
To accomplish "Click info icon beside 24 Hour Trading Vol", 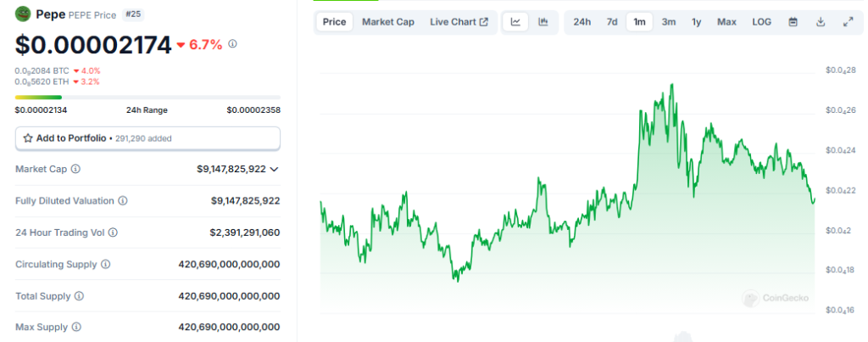I will point(113,233).
